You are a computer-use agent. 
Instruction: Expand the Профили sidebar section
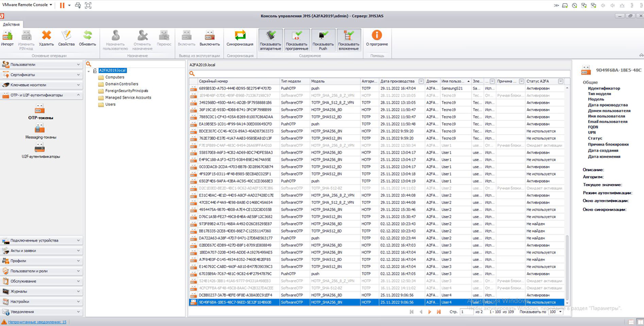(x=41, y=261)
